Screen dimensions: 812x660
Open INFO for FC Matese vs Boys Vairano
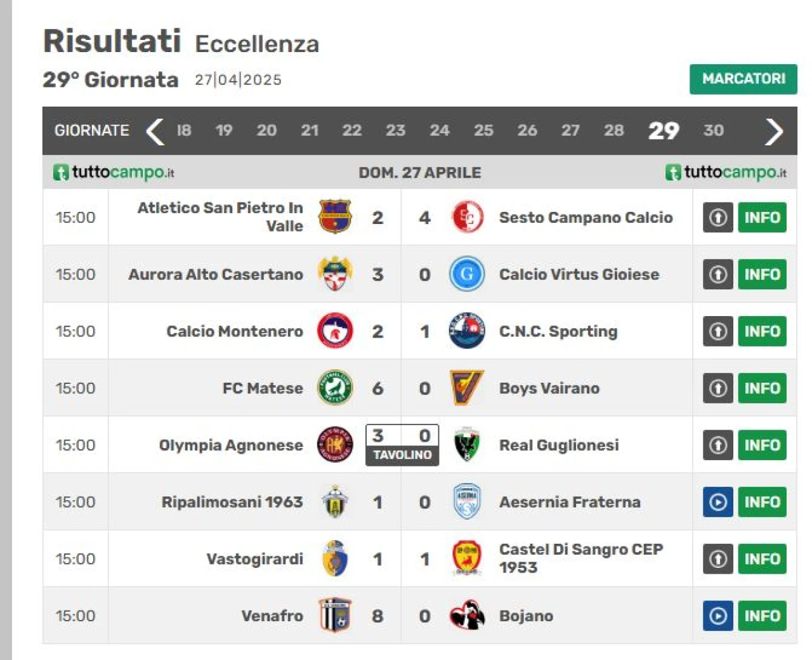[762, 388]
